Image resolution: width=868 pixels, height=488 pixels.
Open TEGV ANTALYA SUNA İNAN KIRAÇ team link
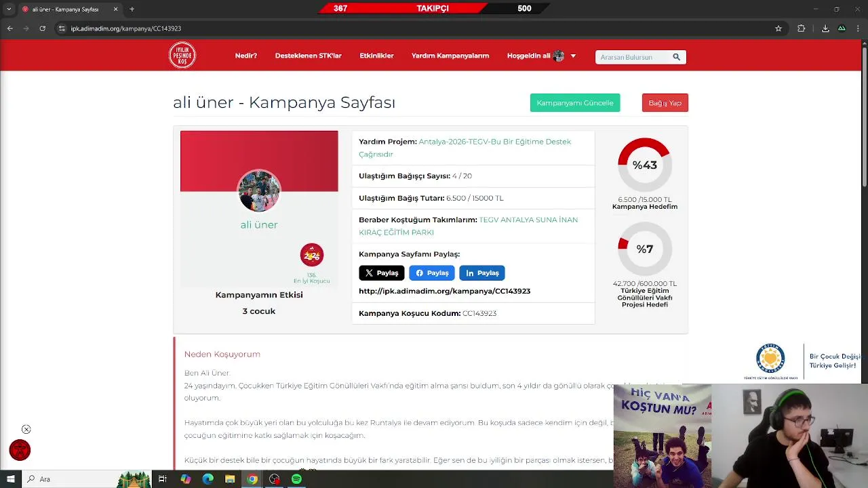(469, 226)
